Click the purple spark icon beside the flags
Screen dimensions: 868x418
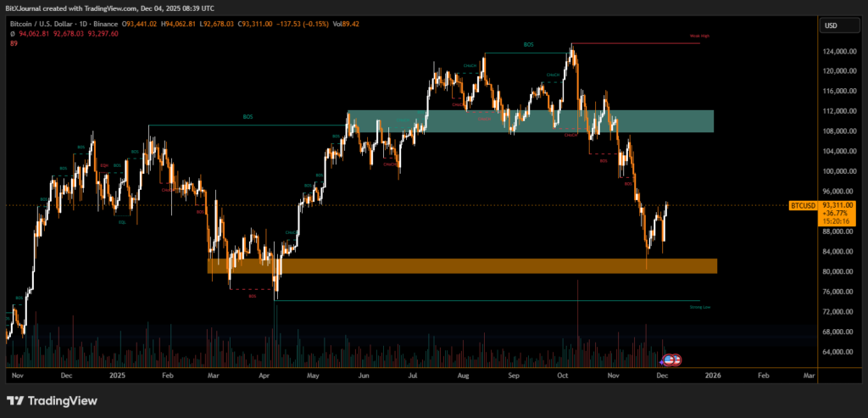tap(663, 361)
